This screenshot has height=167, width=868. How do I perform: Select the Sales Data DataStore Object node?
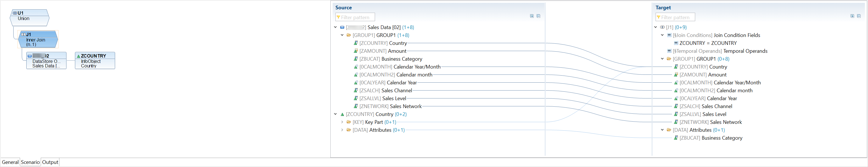pyautogui.click(x=46, y=60)
